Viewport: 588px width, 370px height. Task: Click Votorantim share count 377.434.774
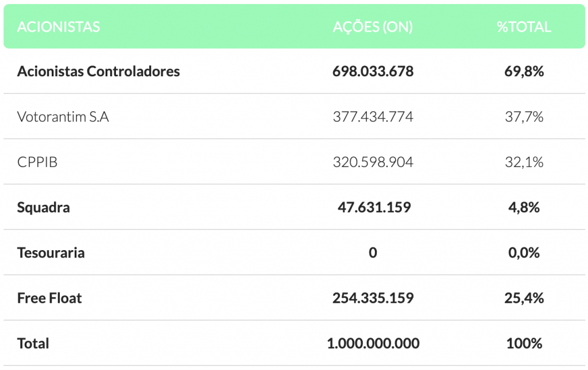(x=373, y=117)
